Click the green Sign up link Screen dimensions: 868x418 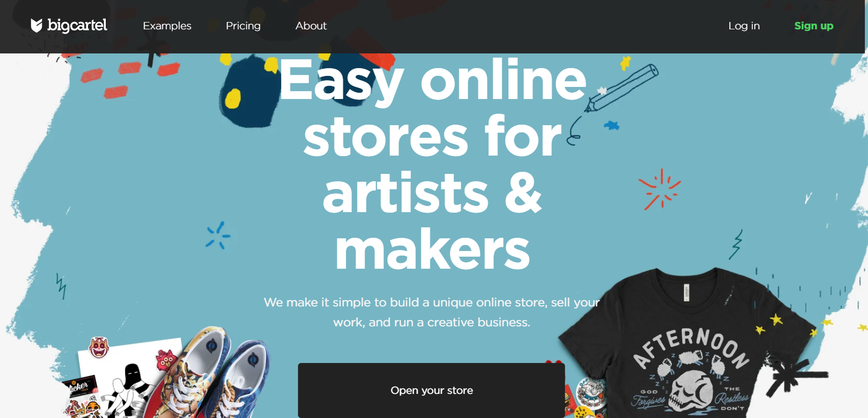tap(814, 26)
